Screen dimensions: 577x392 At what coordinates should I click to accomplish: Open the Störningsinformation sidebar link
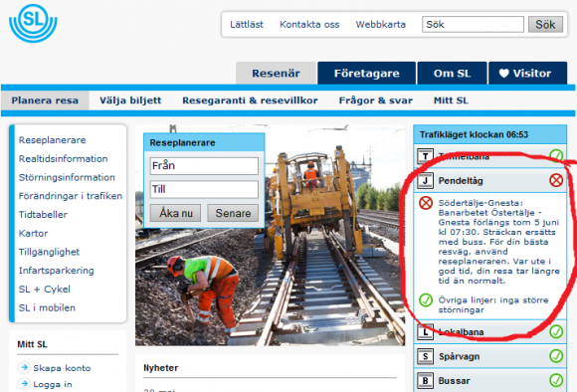pos(67,177)
